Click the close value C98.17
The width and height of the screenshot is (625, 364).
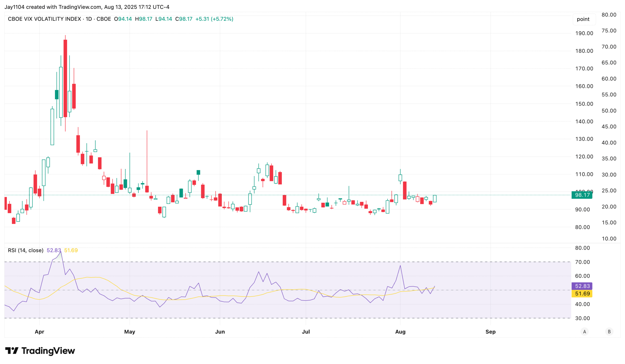coord(184,19)
